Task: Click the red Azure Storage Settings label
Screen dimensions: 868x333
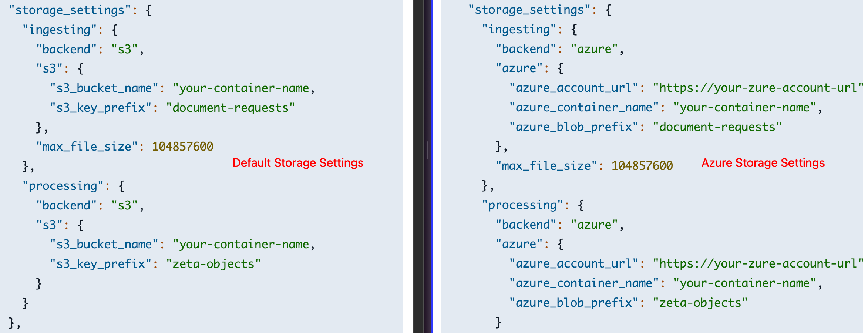Action: (x=763, y=163)
